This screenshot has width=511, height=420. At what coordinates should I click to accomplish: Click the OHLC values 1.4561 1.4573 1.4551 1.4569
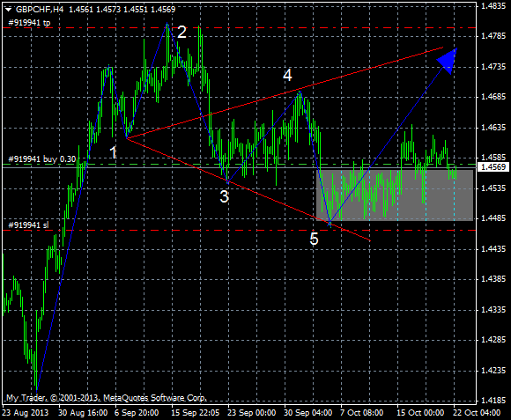point(122,10)
